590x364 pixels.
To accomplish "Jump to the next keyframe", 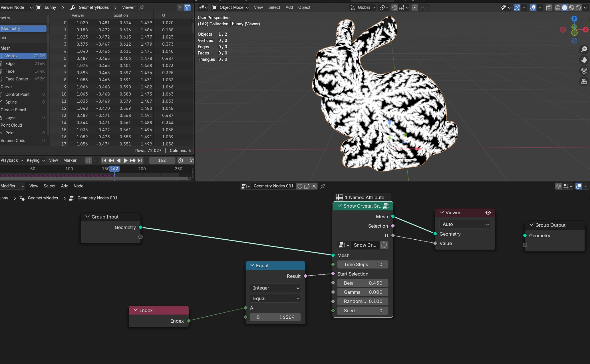I will point(132,160).
